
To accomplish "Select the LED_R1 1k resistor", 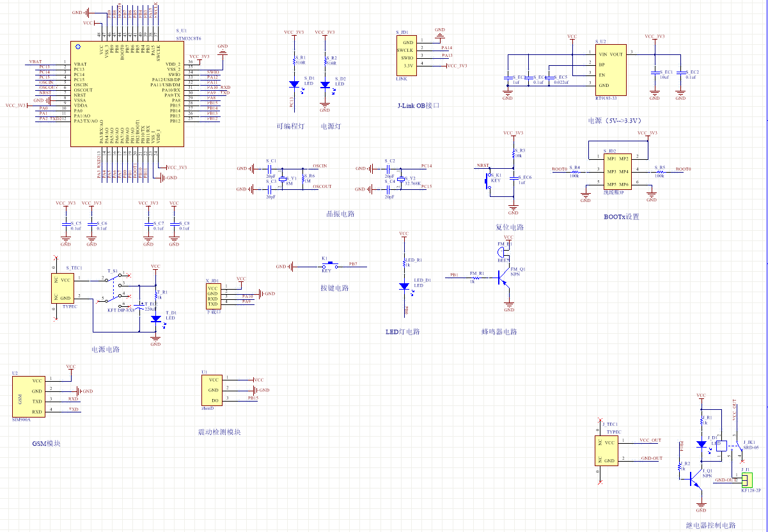I will (404, 263).
